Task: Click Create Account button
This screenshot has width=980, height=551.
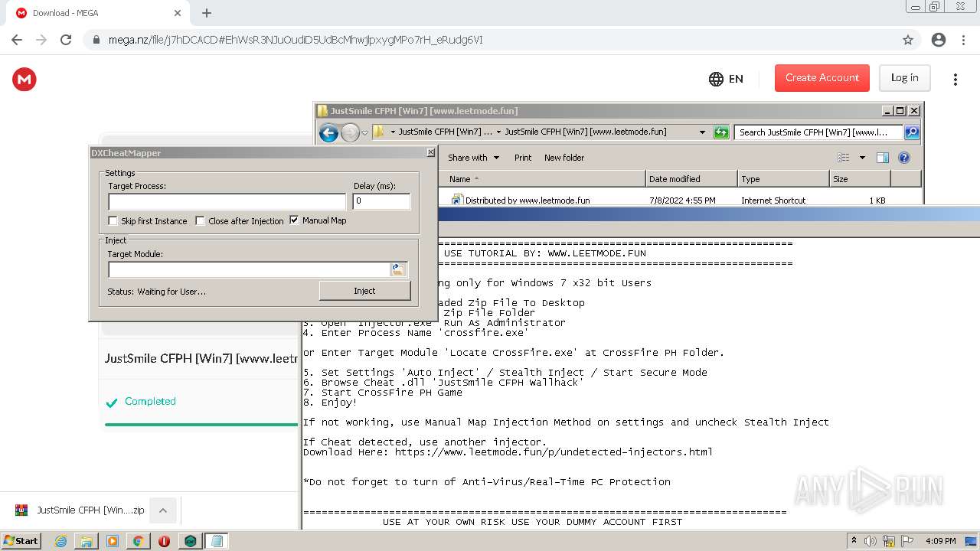Action: 822,78
